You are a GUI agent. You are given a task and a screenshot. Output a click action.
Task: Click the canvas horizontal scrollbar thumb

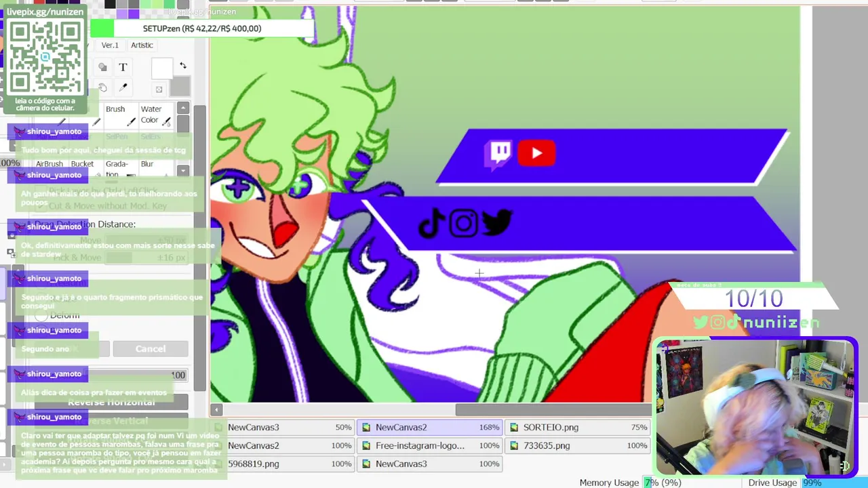[553, 409]
